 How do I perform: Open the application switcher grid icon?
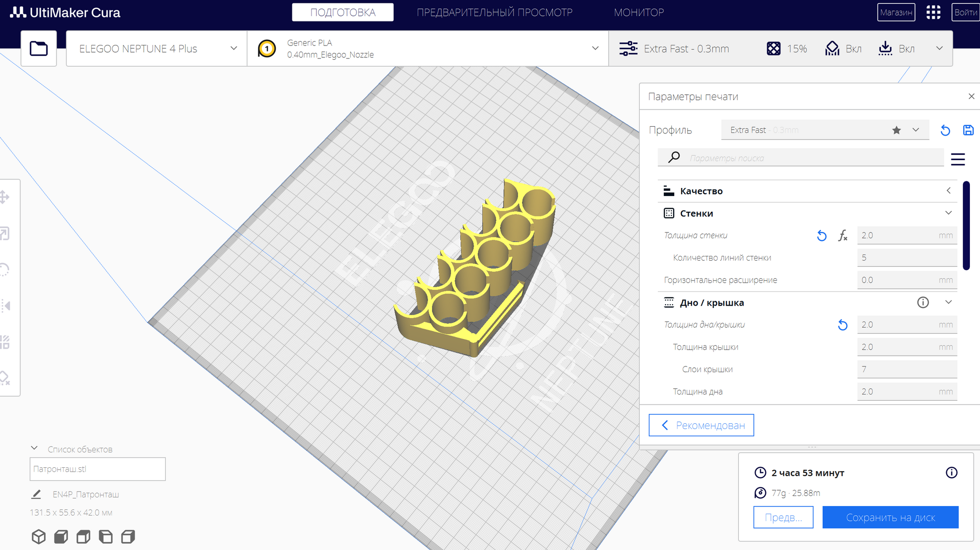pos(933,12)
